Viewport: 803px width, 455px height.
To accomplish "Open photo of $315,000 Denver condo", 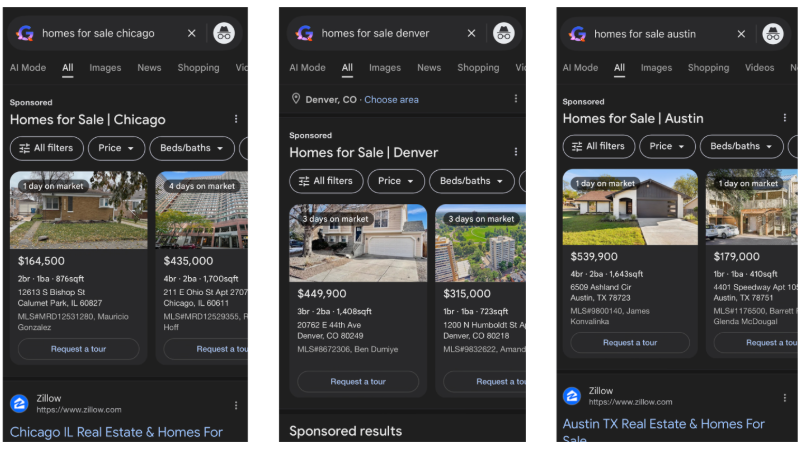I will 480,243.
